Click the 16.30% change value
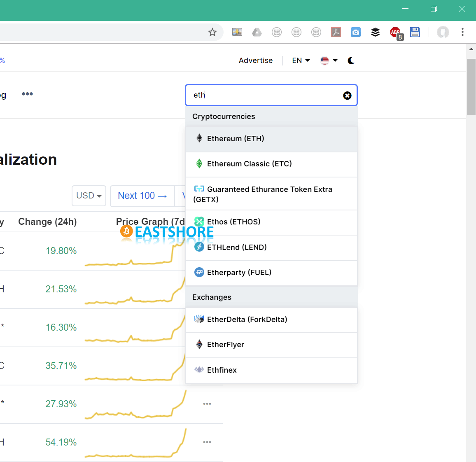 (61, 327)
